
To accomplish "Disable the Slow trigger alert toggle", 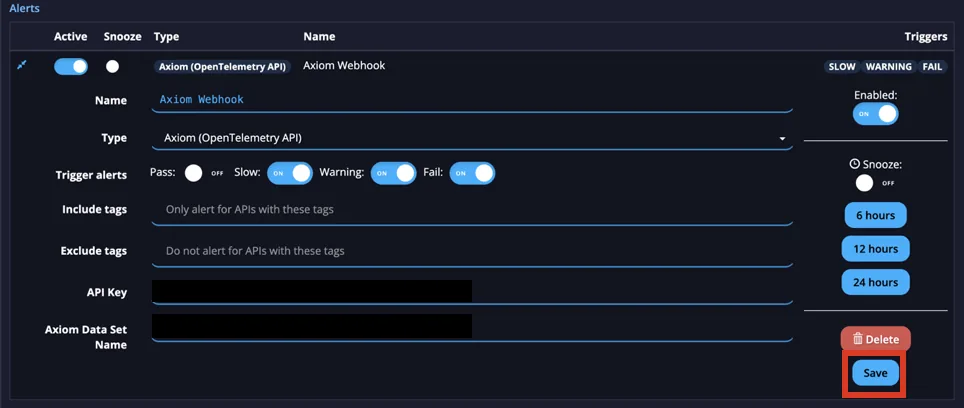I will pyautogui.click(x=290, y=173).
